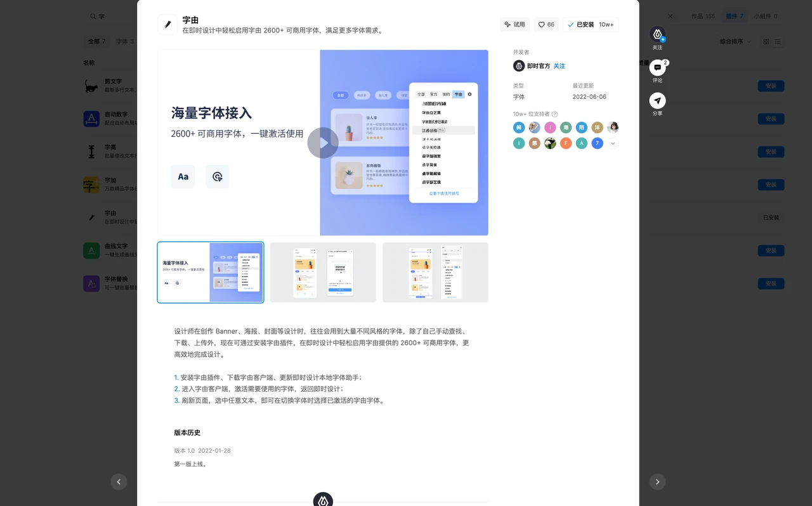
Task: Play the plugin preview video
Action: (x=323, y=143)
